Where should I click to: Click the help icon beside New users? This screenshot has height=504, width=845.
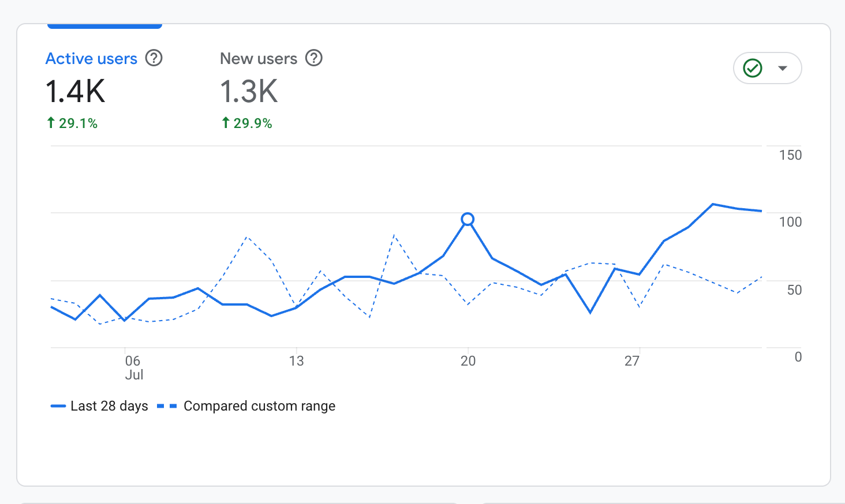pyautogui.click(x=313, y=58)
